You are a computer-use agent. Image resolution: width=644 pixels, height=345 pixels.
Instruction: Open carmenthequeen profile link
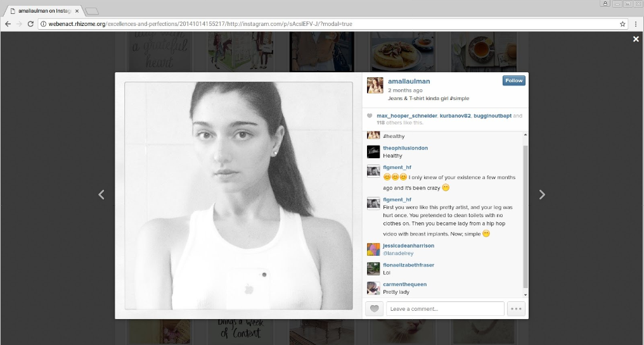pyautogui.click(x=405, y=284)
